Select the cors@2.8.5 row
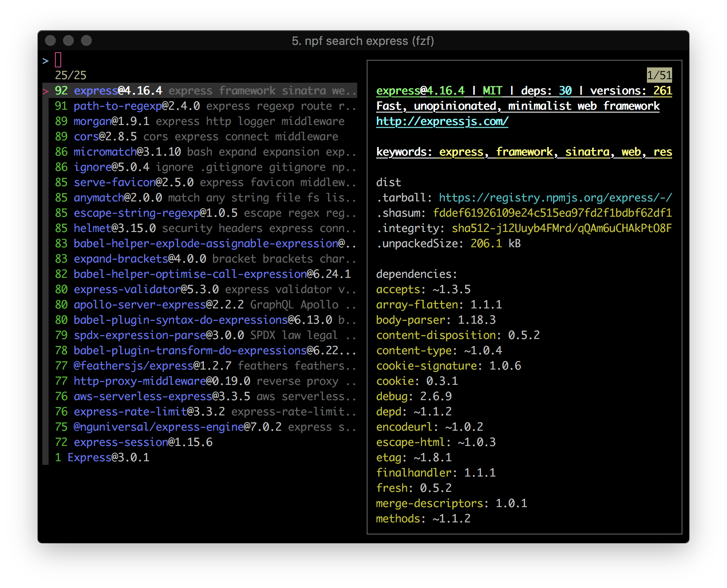 [200, 136]
